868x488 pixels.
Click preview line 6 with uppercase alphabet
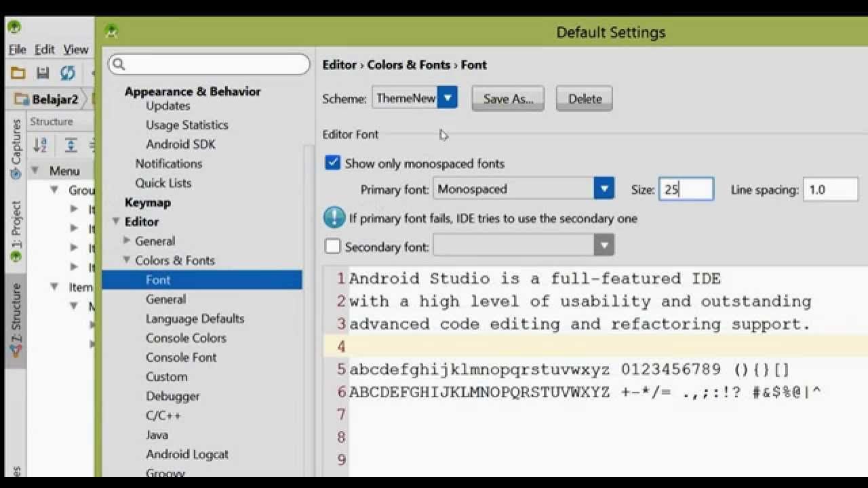(x=585, y=392)
